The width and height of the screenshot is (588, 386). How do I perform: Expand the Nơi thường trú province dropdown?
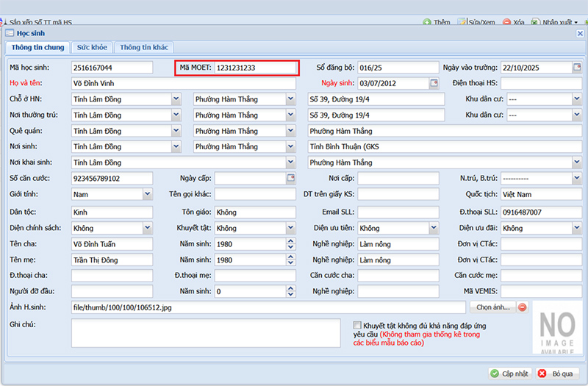point(176,115)
